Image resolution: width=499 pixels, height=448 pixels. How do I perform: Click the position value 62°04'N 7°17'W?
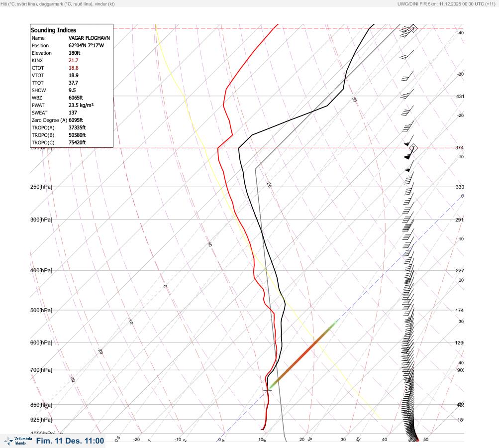(x=86, y=45)
